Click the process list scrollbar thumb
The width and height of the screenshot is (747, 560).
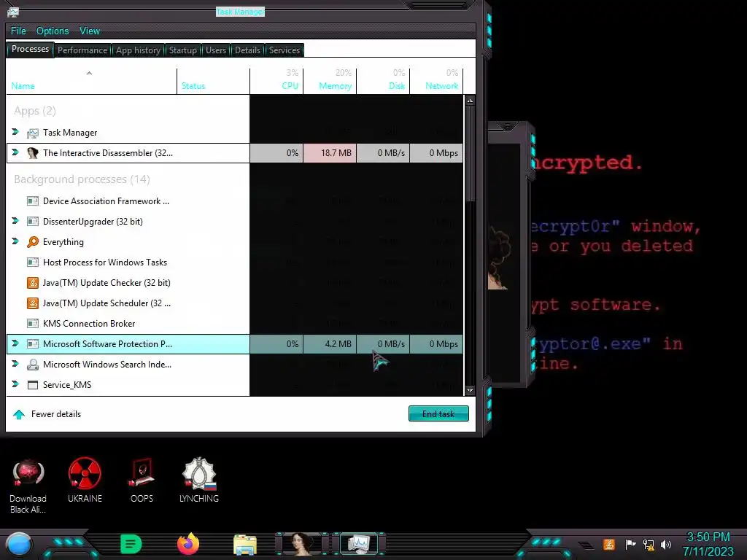[471, 153]
